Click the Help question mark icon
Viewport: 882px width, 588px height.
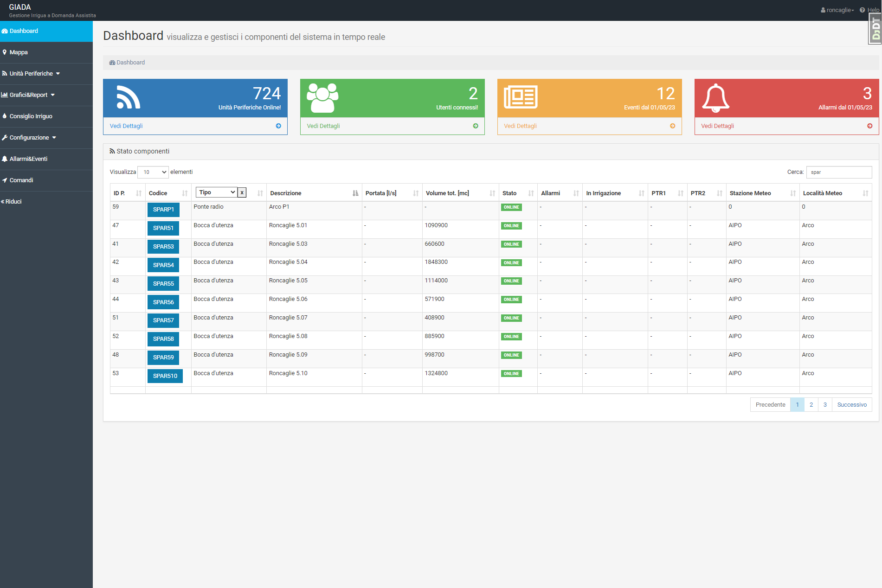tap(862, 10)
